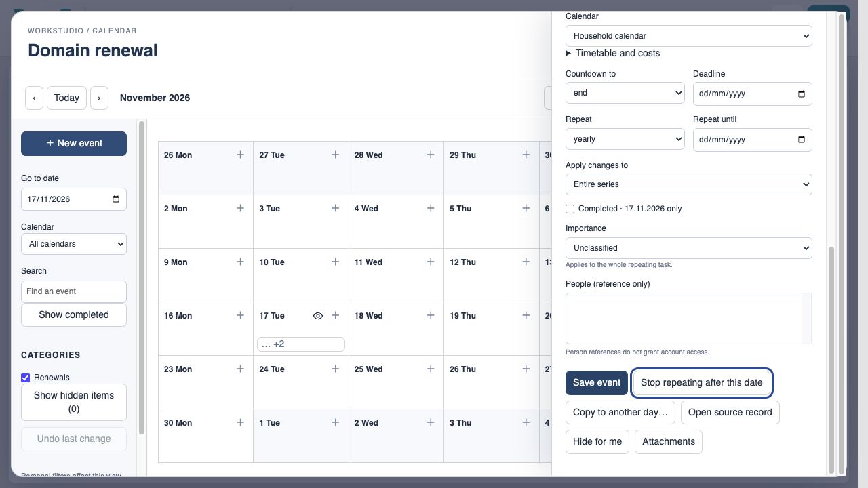Open the Countdown to dropdown
The image size is (868, 488).
(625, 93)
